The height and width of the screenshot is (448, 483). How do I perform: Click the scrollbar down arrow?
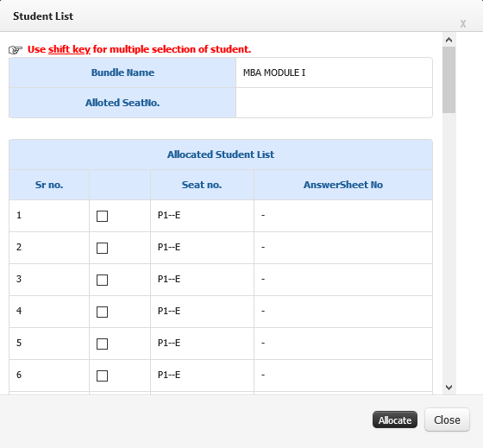tap(448, 388)
